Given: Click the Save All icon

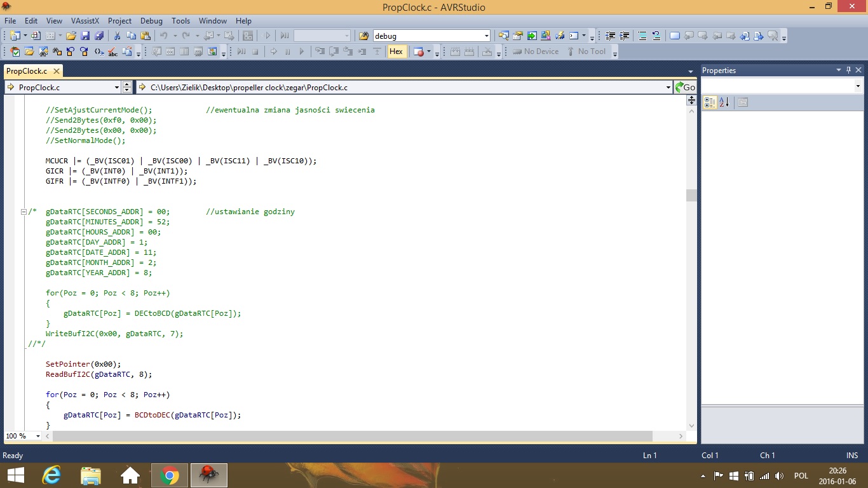Looking at the screenshot, I should (x=98, y=36).
